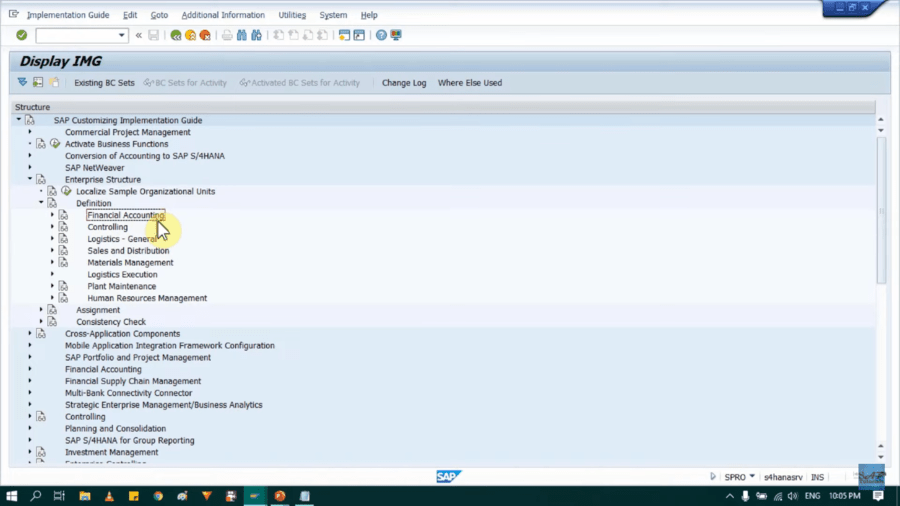Open the SPRO transaction dropdown in status bar
Image resolution: width=900 pixels, height=506 pixels.
[x=752, y=477]
